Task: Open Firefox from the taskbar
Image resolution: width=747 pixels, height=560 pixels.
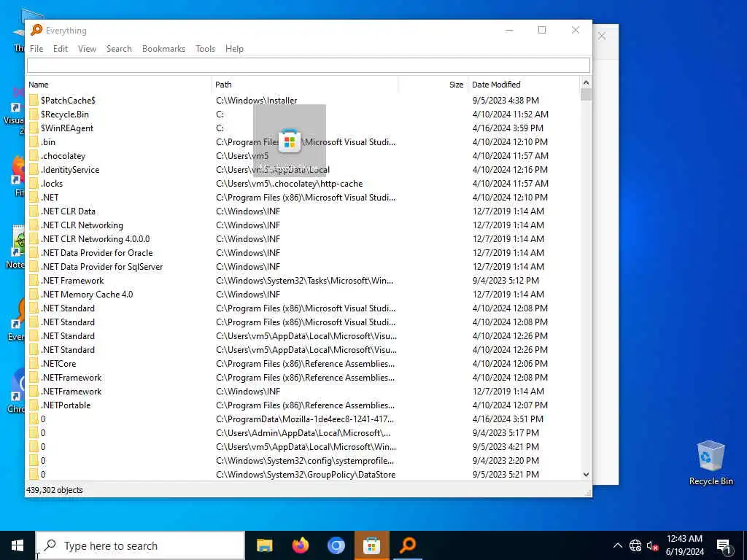Action: (x=300, y=545)
